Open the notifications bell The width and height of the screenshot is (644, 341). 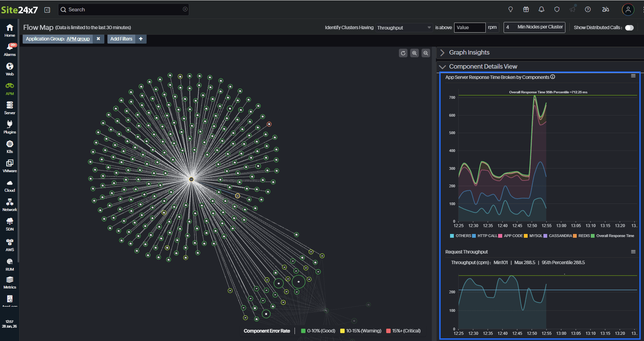click(x=541, y=9)
